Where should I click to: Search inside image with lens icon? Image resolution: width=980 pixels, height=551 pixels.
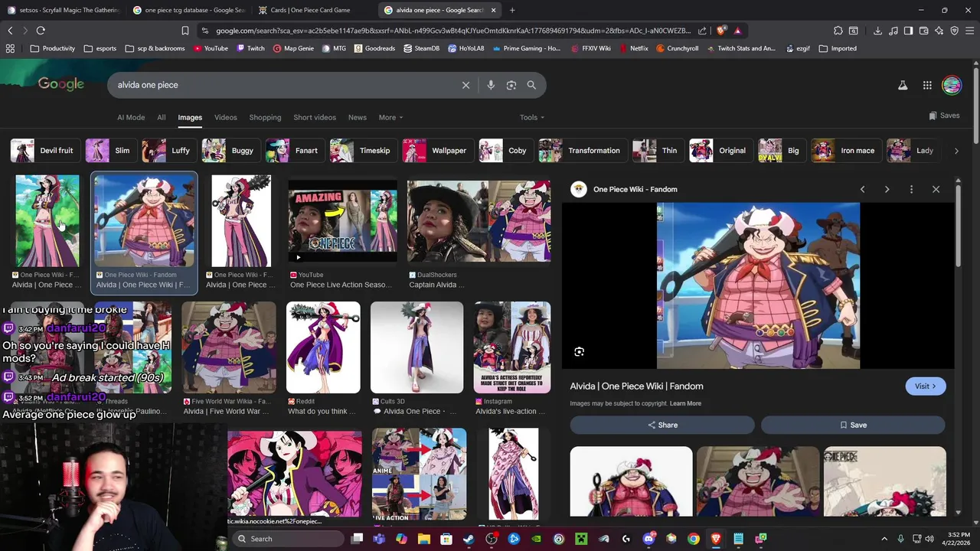pyautogui.click(x=579, y=352)
